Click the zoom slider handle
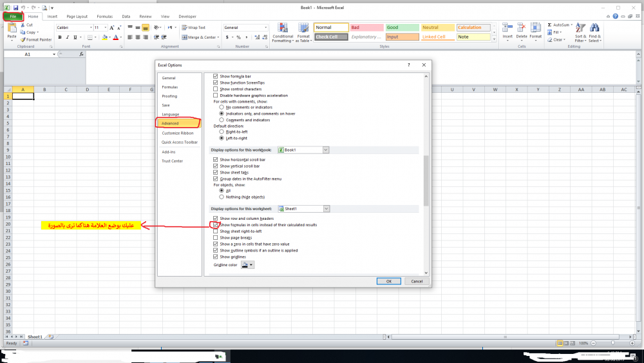The height and width of the screenshot is (363, 644). [x=612, y=343]
